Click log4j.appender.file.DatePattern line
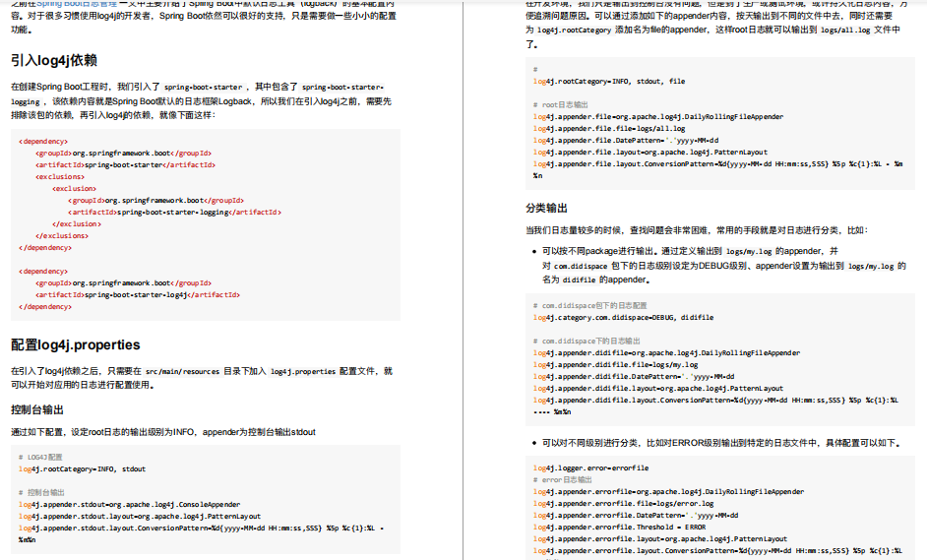 626,140
